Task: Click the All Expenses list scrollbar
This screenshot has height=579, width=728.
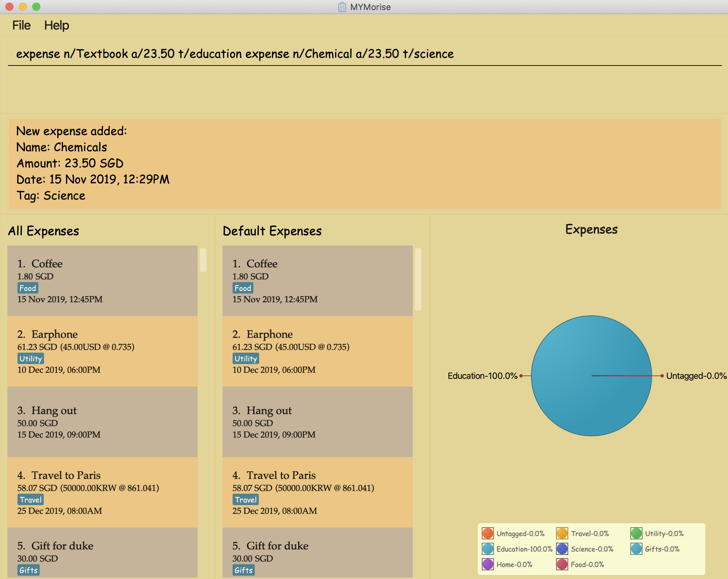Action: [203, 260]
